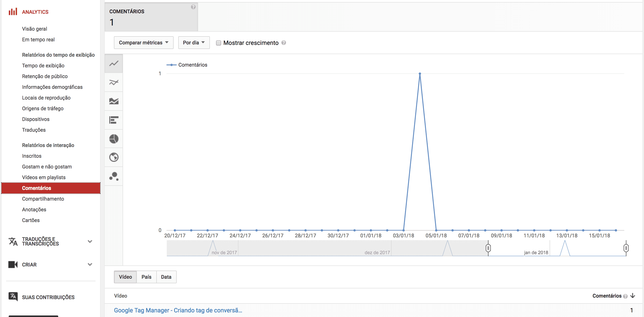
Task: Expand the Traduções e Transcrições section
Action: pos(90,241)
